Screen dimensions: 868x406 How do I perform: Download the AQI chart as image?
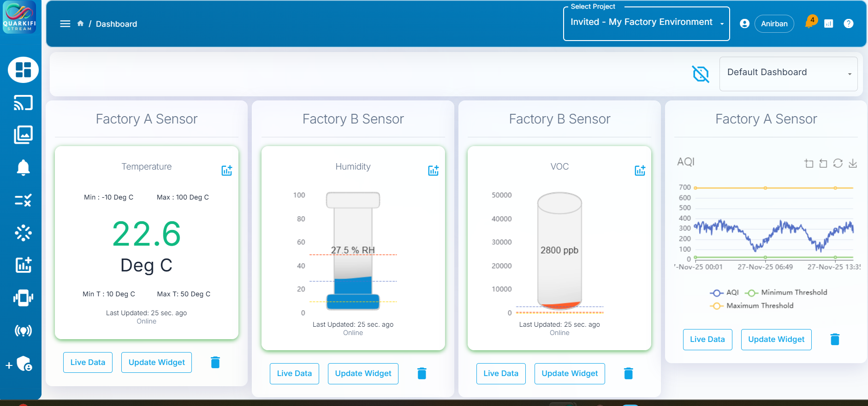[853, 163]
